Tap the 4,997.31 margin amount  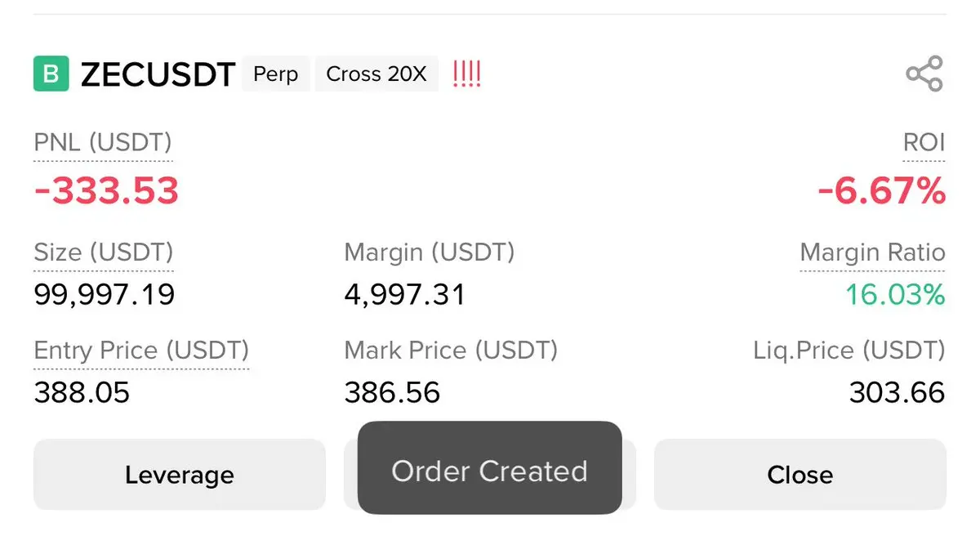(405, 294)
